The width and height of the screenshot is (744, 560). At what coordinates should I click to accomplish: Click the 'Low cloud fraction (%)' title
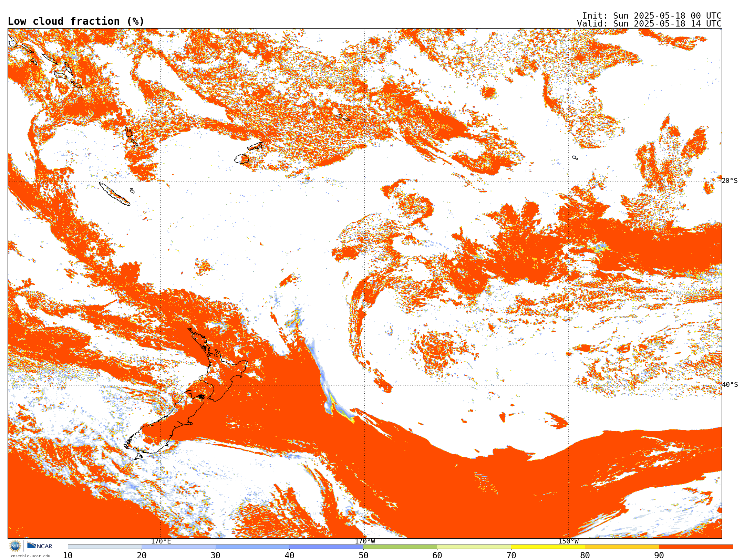tap(76, 21)
